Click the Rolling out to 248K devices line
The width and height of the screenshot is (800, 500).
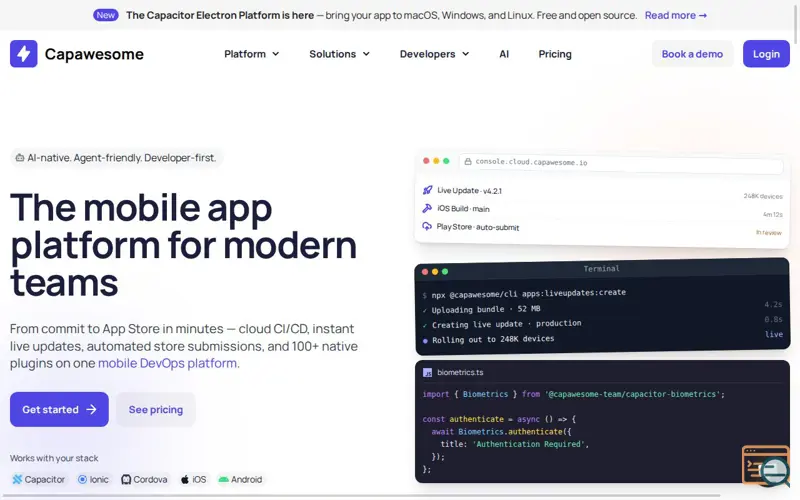click(488, 339)
